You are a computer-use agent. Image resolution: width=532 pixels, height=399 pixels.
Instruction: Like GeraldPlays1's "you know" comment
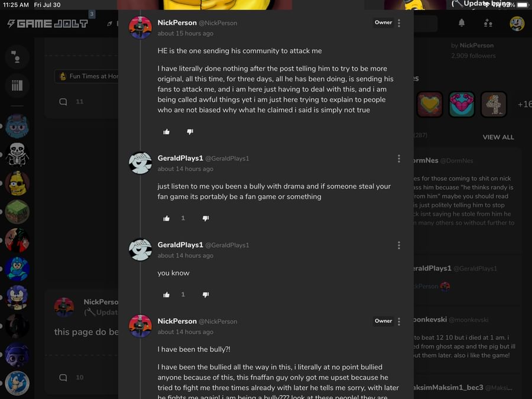[166, 294]
